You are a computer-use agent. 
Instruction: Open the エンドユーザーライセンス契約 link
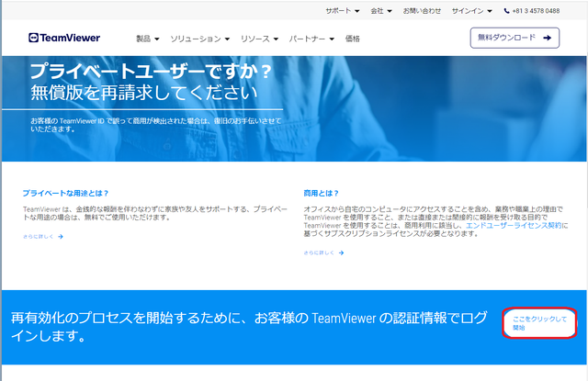click(514, 226)
